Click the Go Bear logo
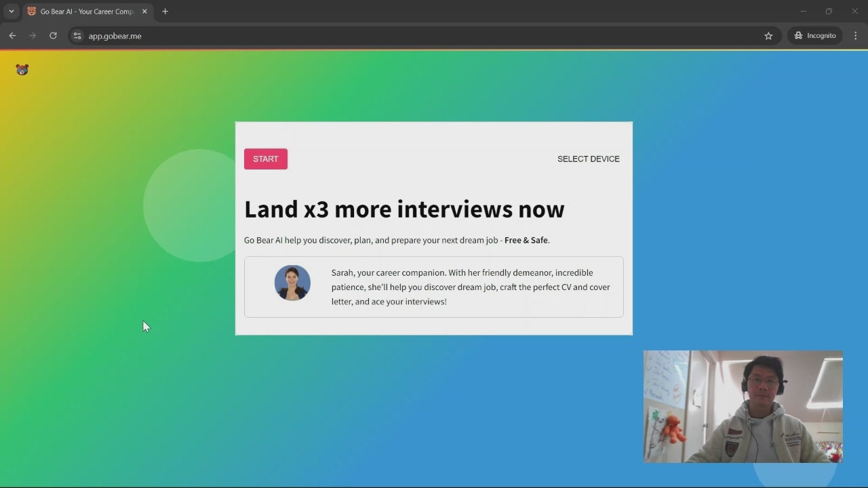 [22, 69]
